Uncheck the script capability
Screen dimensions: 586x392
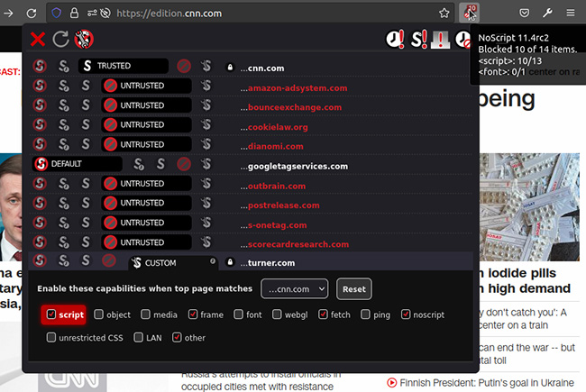(x=51, y=315)
